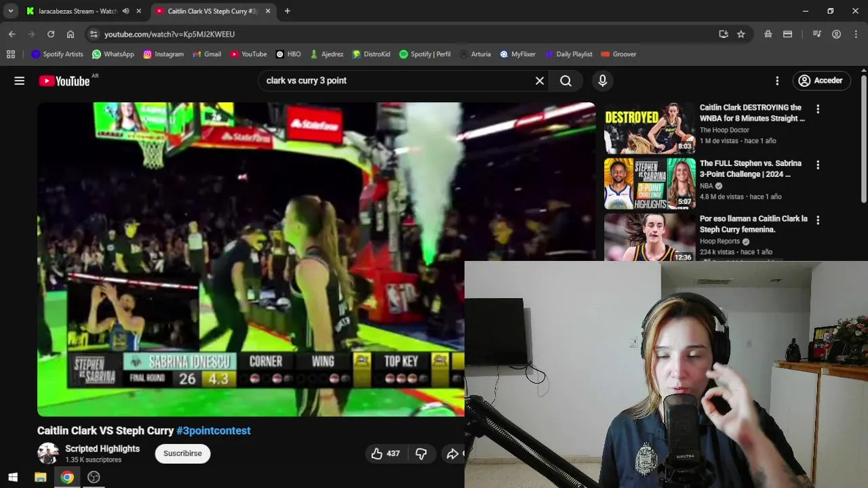
Task: Reload the page with the refresh icon
Action: [51, 34]
